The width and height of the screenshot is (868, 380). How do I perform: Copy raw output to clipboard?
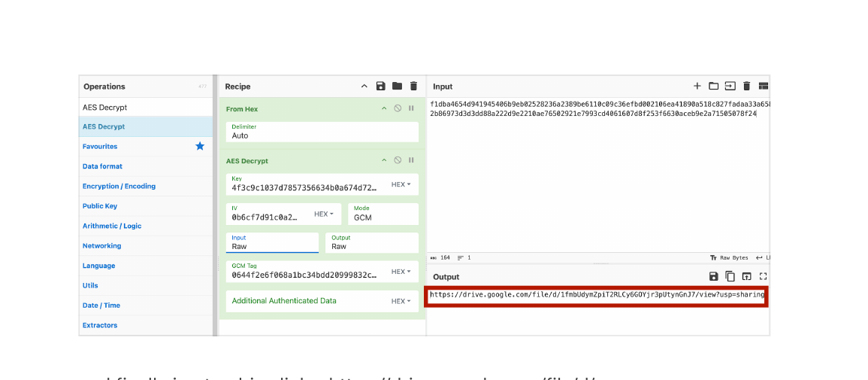pos(730,276)
